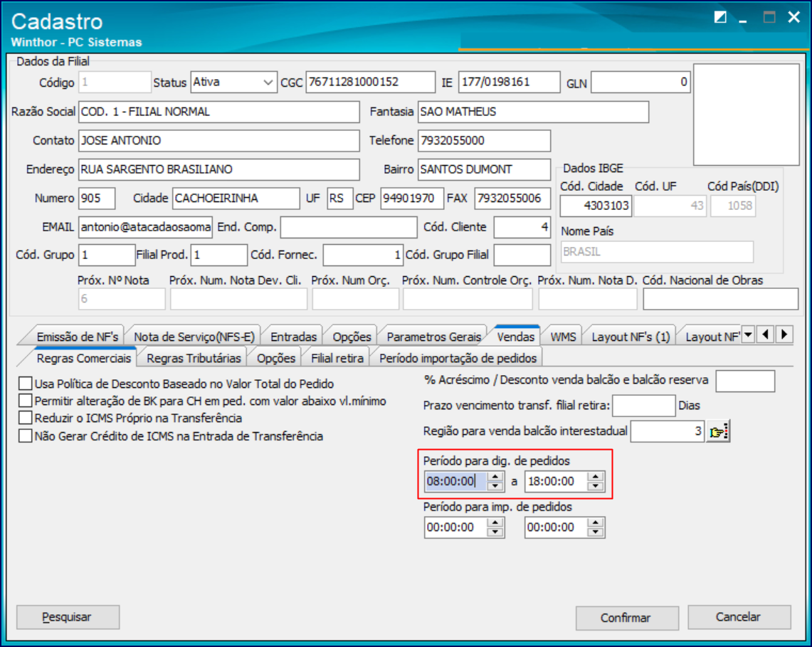Click the restore-down diagonal window icon
Image resolution: width=812 pixels, height=647 pixels.
[x=719, y=18]
